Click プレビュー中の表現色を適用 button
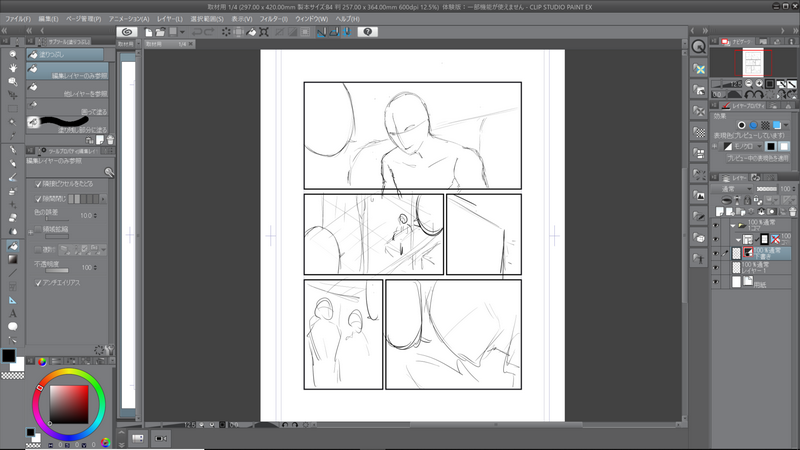The image size is (800, 450). (x=758, y=159)
